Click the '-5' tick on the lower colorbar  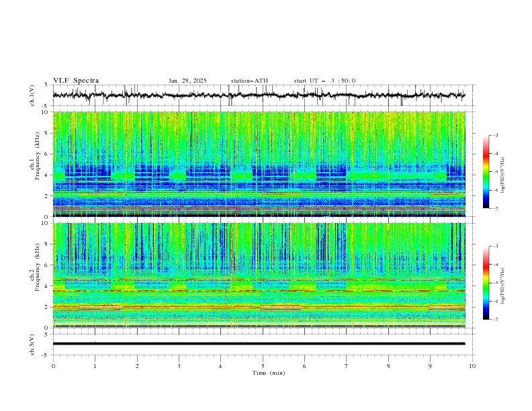click(x=496, y=283)
